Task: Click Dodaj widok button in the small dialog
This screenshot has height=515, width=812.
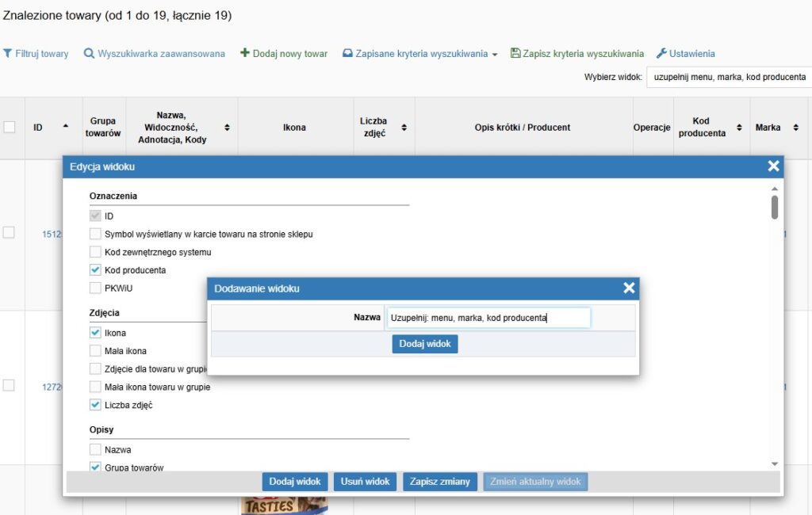Action: [424, 344]
